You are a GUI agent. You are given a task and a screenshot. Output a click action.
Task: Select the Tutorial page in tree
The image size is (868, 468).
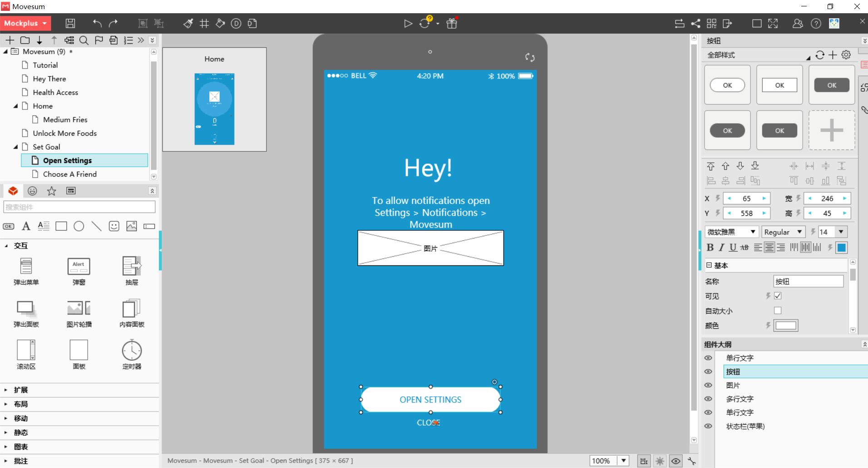coord(45,65)
